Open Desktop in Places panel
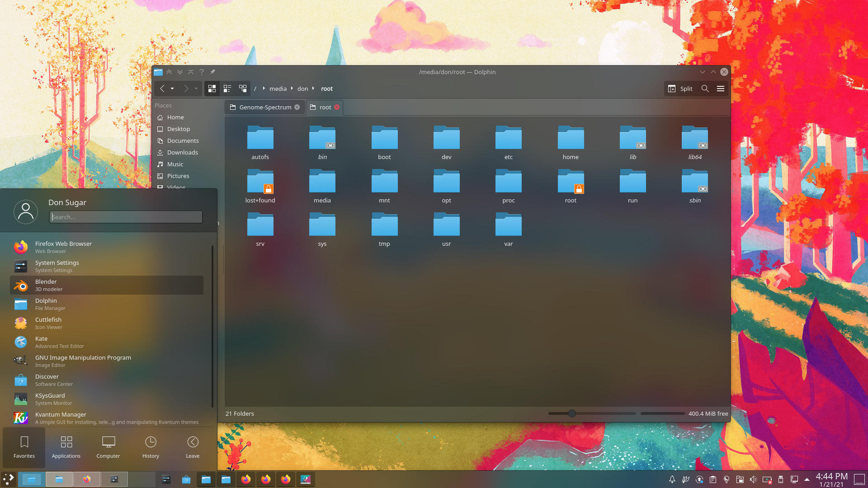Viewport: 868px width, 488px height. click(x=179, y=129)
